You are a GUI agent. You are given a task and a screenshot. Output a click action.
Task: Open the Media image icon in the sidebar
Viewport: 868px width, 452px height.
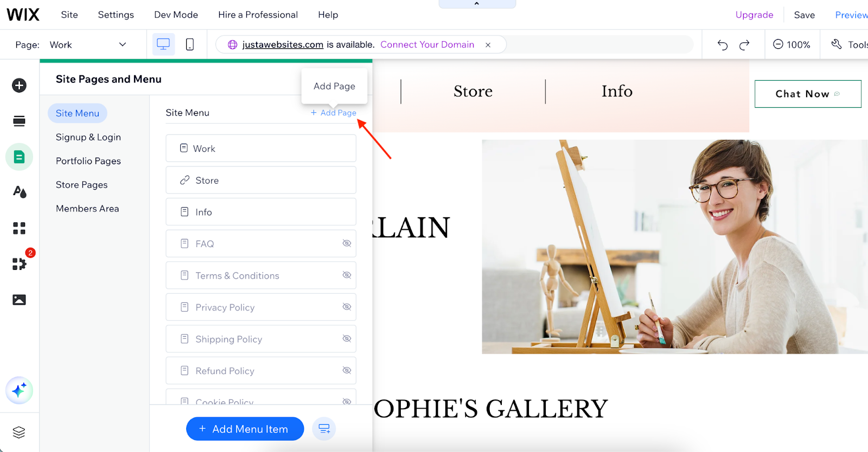19,300
